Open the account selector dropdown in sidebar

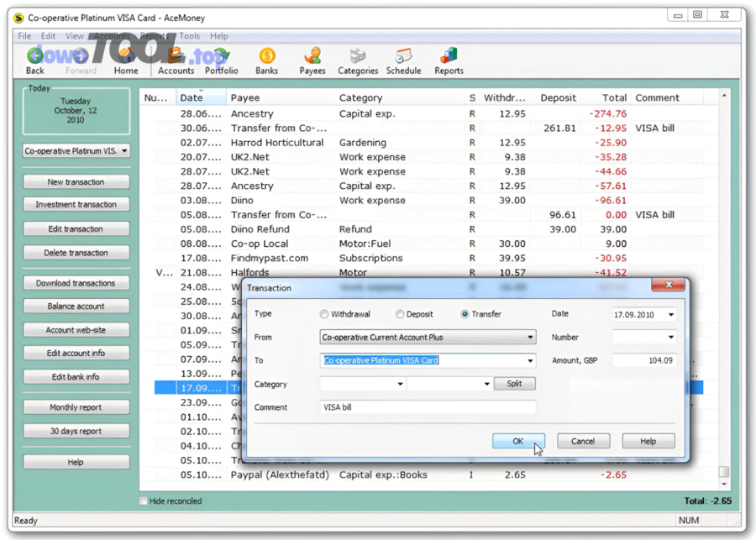(x=124, y=151)
